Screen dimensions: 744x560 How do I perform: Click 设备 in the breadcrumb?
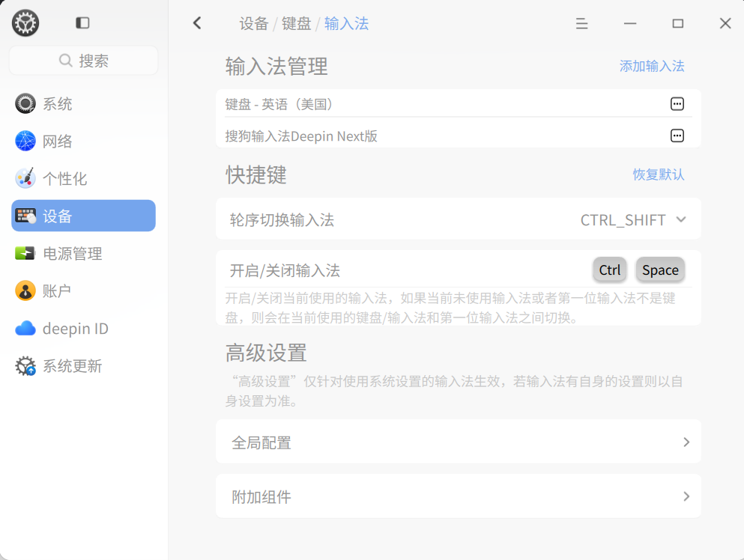(254, 23)
